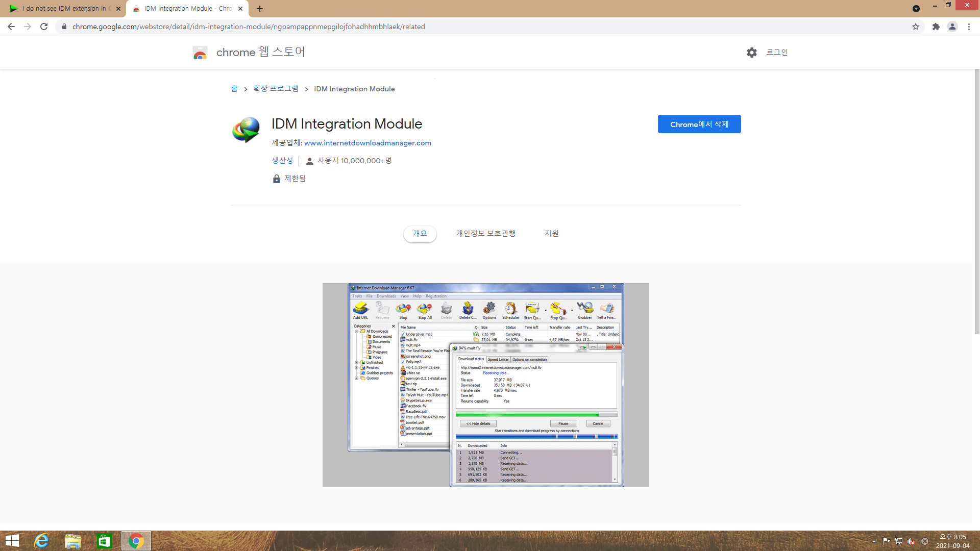This screenshot has height=551, width=980.
Task: Open www.internetdownloadmanager.com provider link
Action: pos(367,143)
